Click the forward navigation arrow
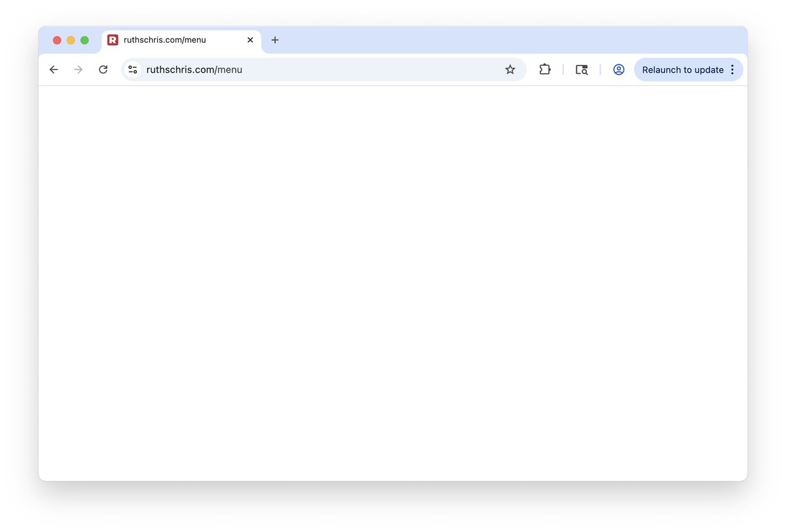Screen dimensions: 786x532 [x=79, y=69]
